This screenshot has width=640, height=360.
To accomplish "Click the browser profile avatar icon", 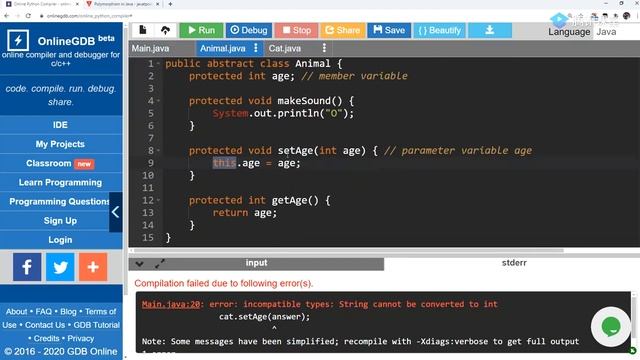I will tap(627, 16).
